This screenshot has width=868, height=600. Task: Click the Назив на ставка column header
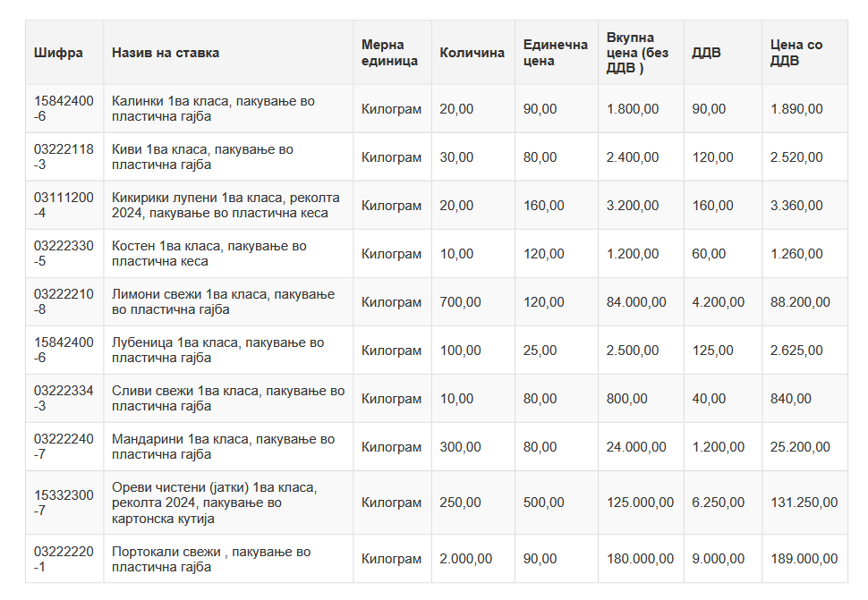point(166,53)
